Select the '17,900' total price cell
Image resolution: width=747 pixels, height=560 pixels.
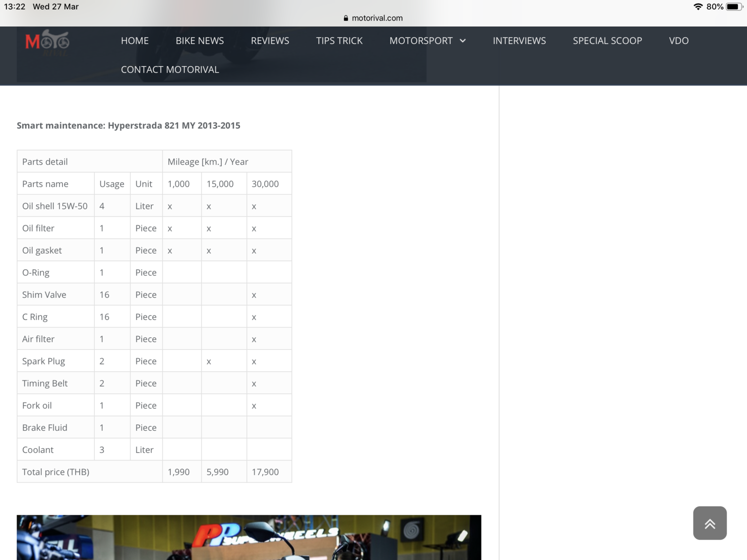point(269,472)
